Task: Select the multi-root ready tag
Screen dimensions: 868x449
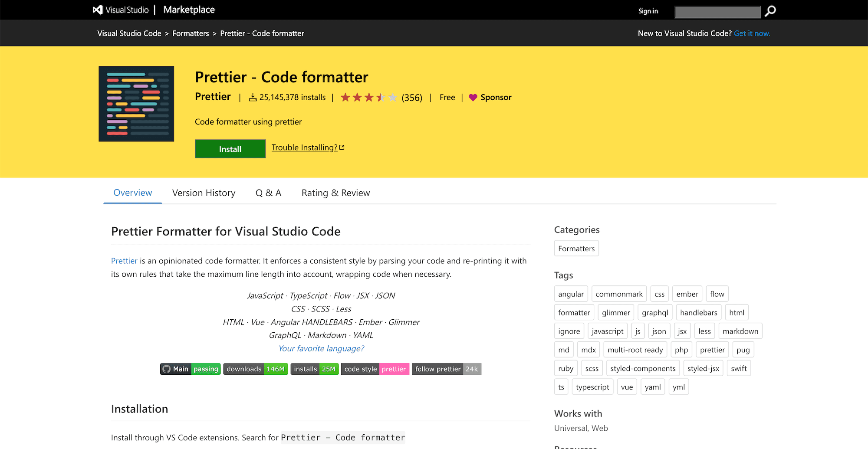Action: pos(635,350)
